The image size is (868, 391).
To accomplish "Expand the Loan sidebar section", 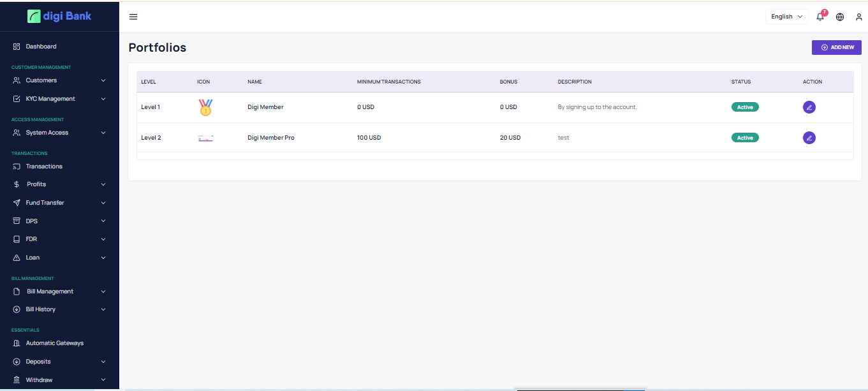I will [x=59, y=258].
